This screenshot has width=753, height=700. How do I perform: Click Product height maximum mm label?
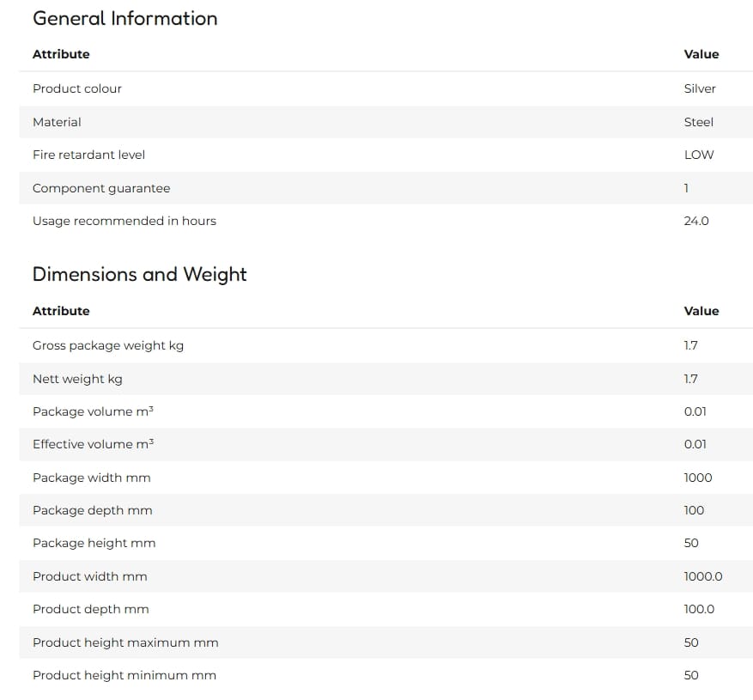coord(125,642)
